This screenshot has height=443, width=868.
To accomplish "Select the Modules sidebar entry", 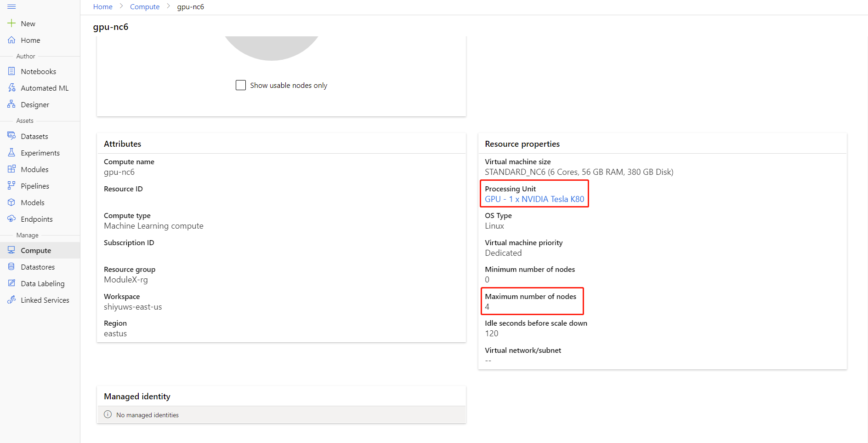I will [x=11, y=169].
